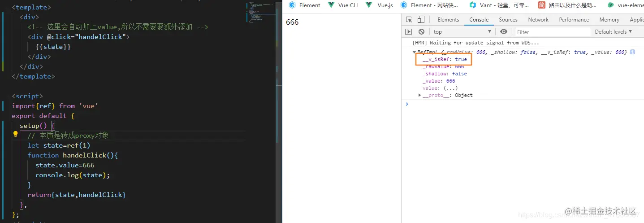The height and width of the screenshot is (223, 644).
Task: Click the 'function handelClick(){' line
Action: click(x=73, y=155)
